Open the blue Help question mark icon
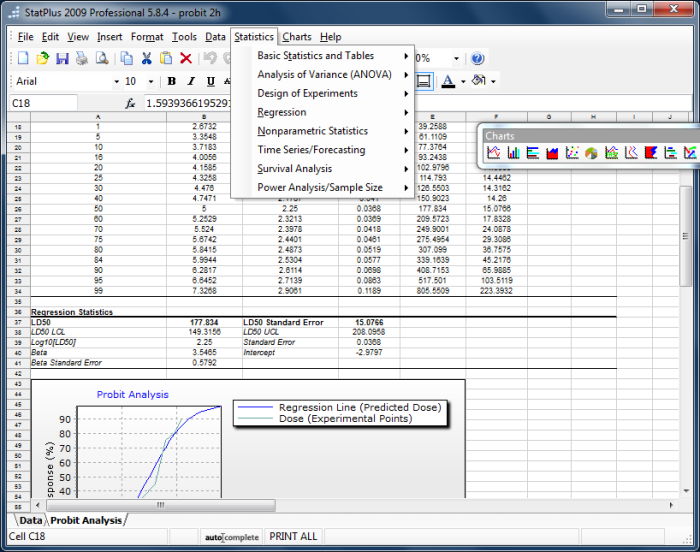700x552 pixels. (x=477, y=59)
